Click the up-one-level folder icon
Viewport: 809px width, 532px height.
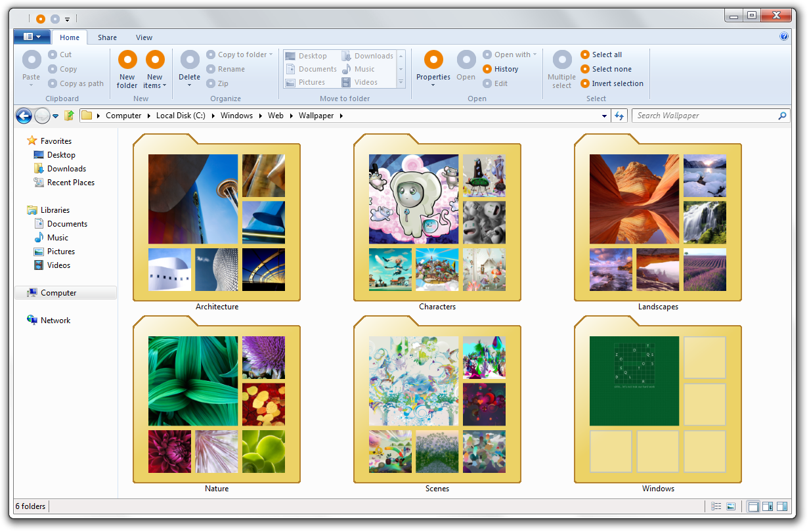pos(69,116)
